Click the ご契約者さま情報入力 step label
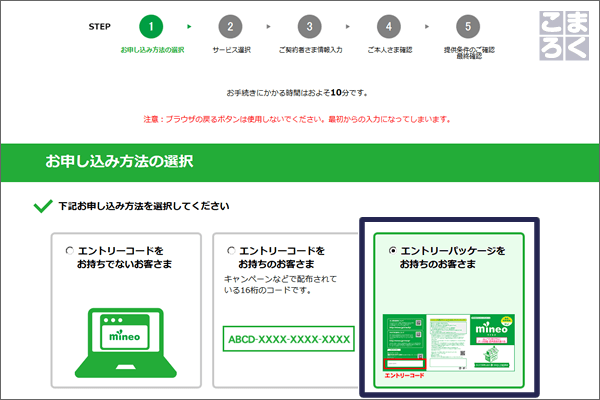 click(310, 50)
